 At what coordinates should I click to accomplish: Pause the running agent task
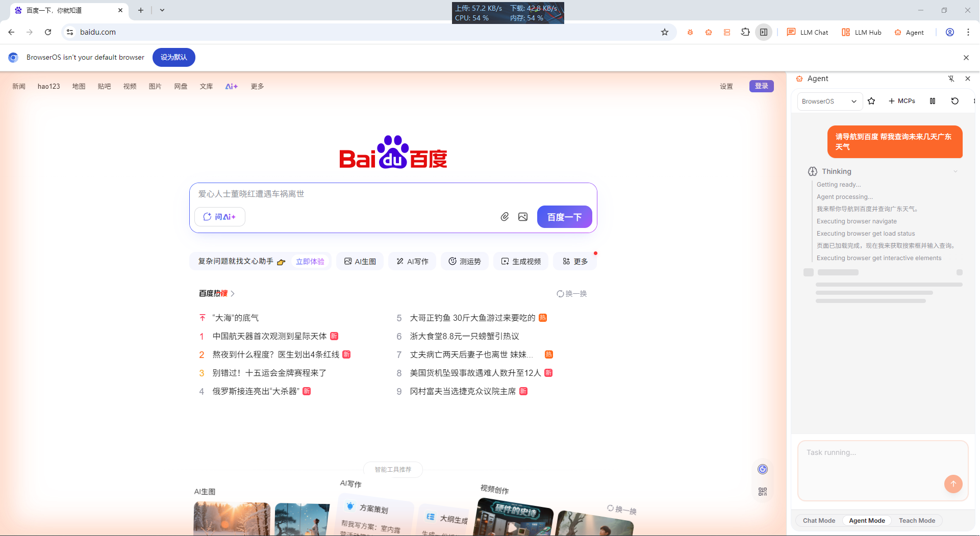pyautogui.click(x=933, y=101)
